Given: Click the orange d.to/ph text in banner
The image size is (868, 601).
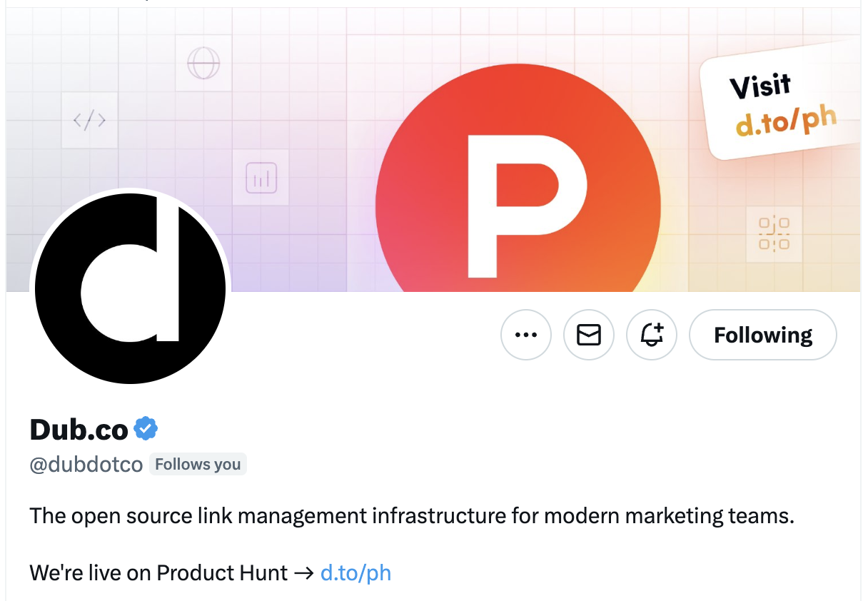Looking at the screenshot, I should [786, 122].
